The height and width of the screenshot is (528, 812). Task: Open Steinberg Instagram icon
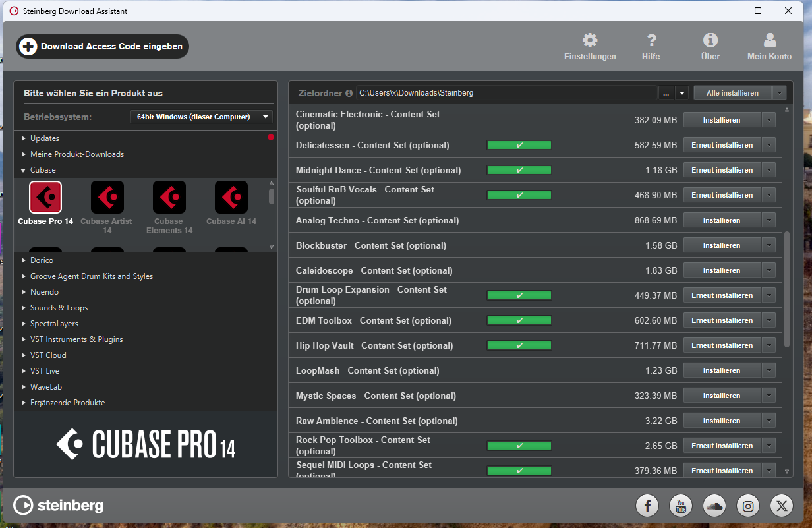748,506
